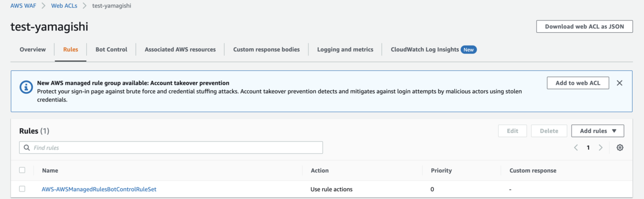Screen dimensions: 644x199
Task: Click the search magnifier icon in Find rules
Action: tap(26, 148)
